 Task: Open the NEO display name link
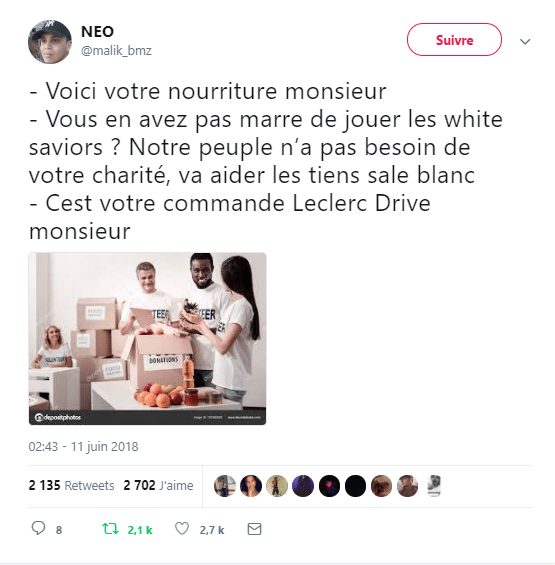click(97, 32)
